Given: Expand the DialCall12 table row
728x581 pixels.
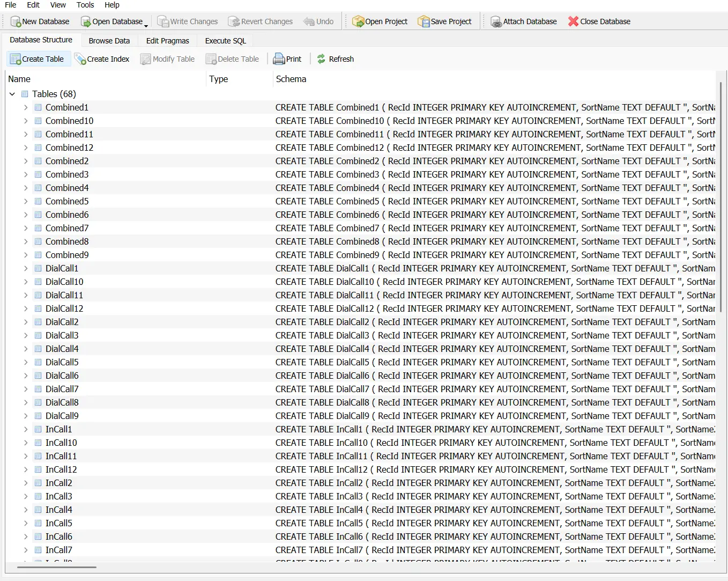Looking at the screenshot, I should click(26, 308).
